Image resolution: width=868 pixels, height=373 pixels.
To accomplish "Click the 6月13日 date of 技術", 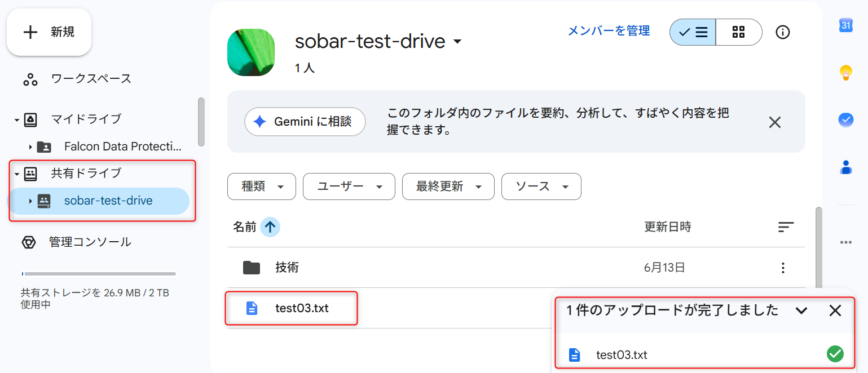I will 664,268.
